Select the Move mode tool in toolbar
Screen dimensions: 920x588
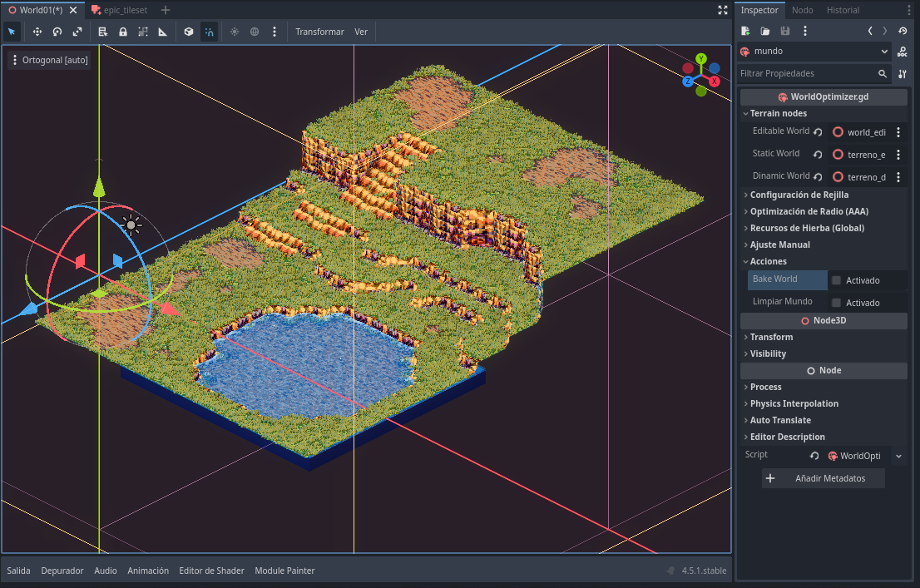tap(37, 32)
